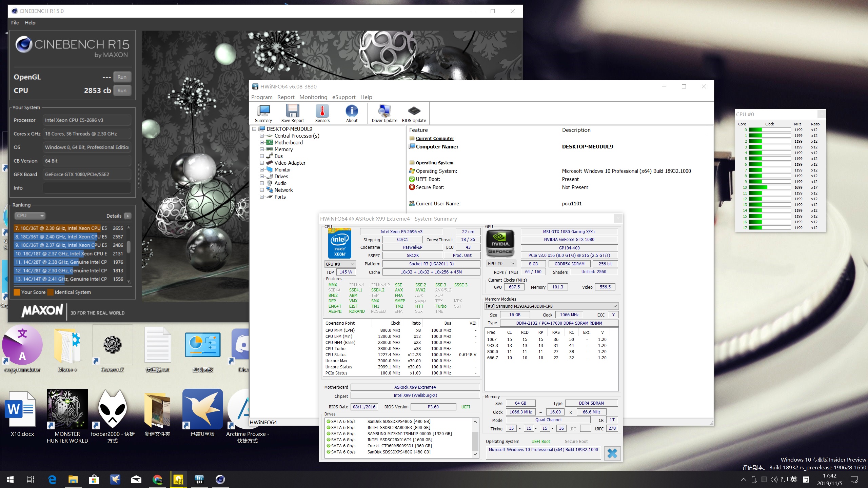
Task: Launch foobar2000 desktop shortcut
Action: click(112, 416)
